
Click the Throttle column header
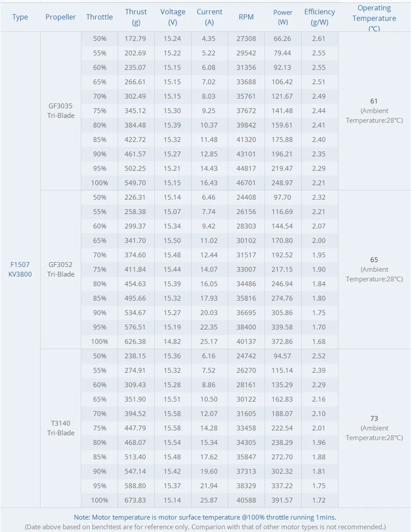99,17
